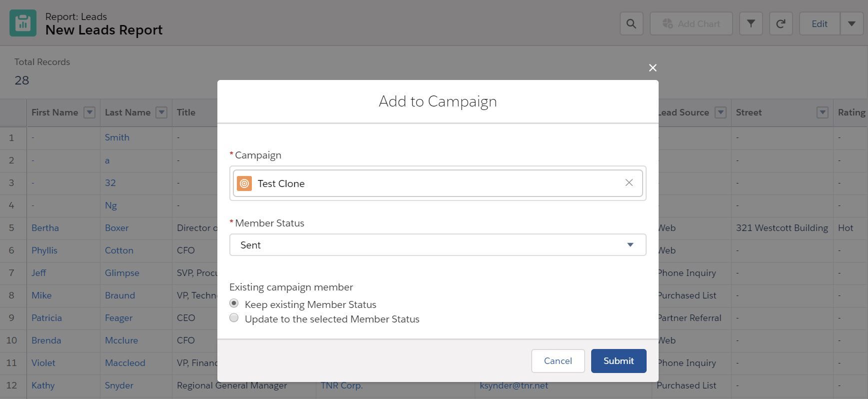Open Lead Source column menu arrow
Viewport: 868px width, 399px height.
[x=721, y=112]
